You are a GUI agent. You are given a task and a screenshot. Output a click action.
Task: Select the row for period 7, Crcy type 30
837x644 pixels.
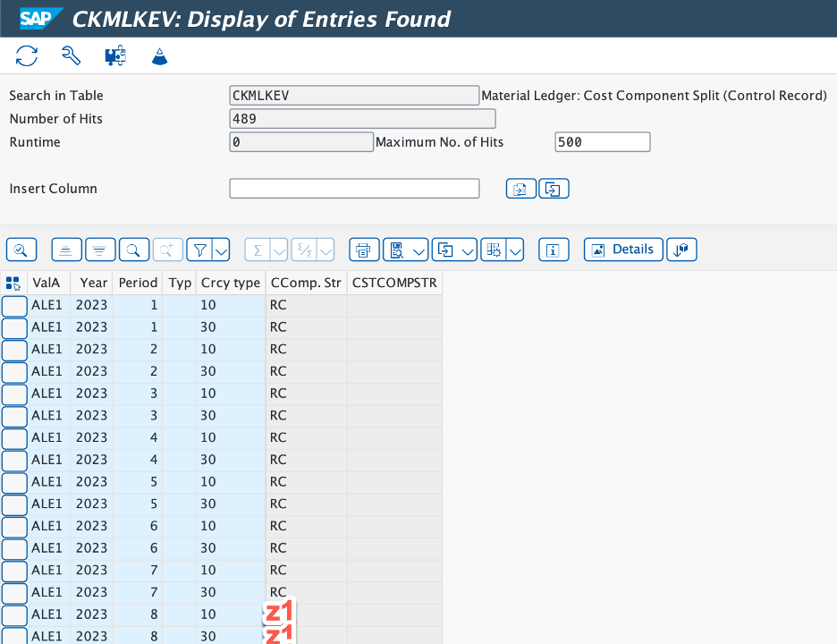tap(14, 593)
